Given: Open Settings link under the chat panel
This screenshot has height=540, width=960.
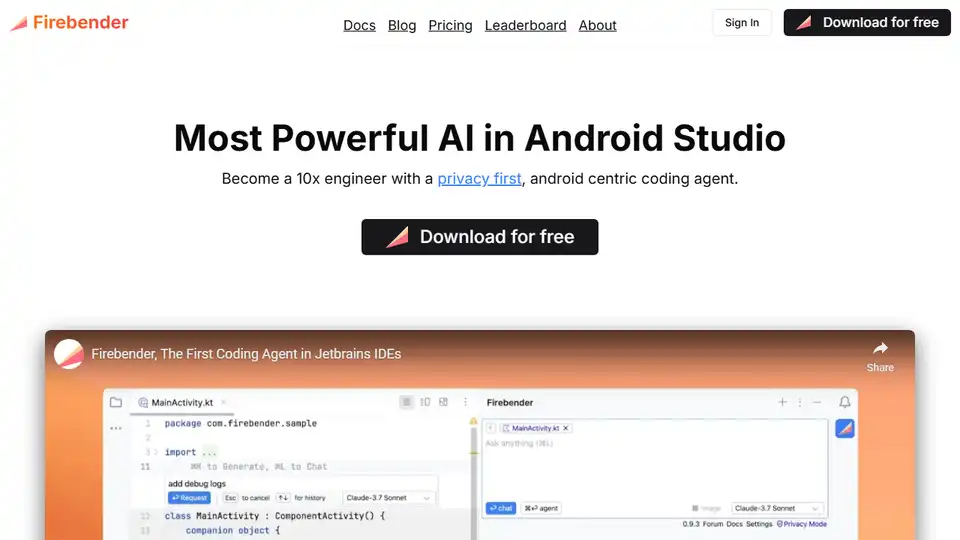Looking at the screenshot, I should coord(759,524).
